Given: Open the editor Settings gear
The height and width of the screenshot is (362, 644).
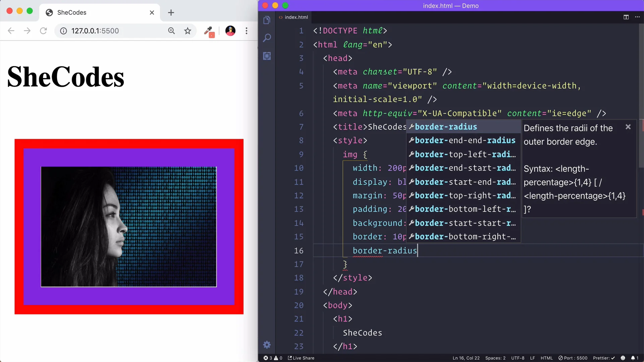Looking at the screenshot, I should pyautogui.click(x=267, y=345).
